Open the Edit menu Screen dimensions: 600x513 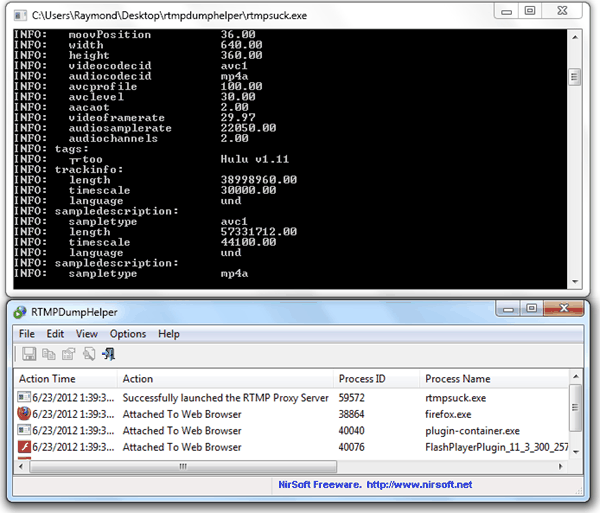pos(55,334)
